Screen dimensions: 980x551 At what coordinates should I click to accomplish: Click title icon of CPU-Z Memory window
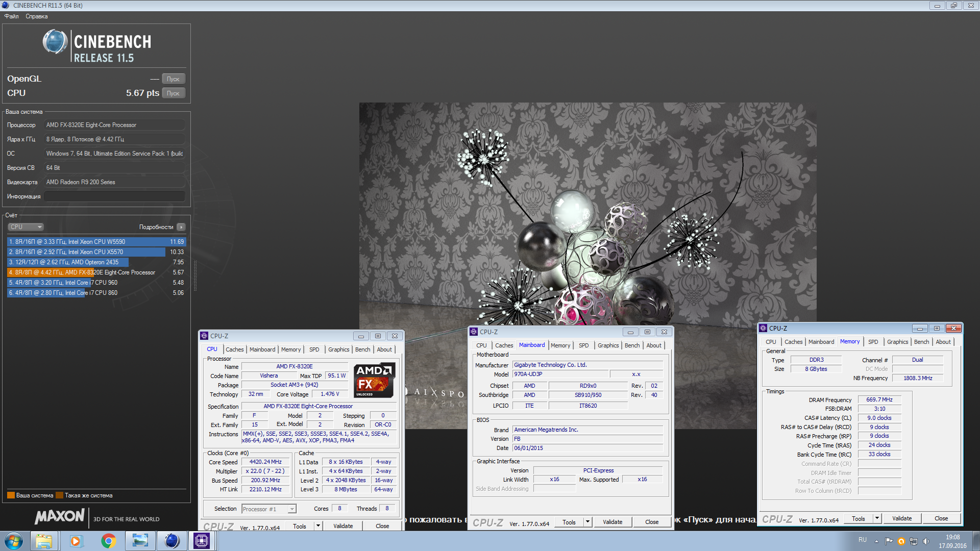click(763, 328)
